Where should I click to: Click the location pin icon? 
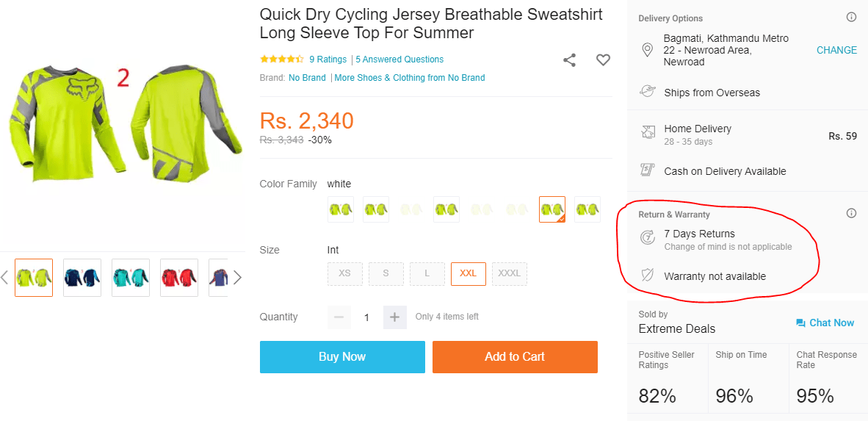click(x=648, y=50)
